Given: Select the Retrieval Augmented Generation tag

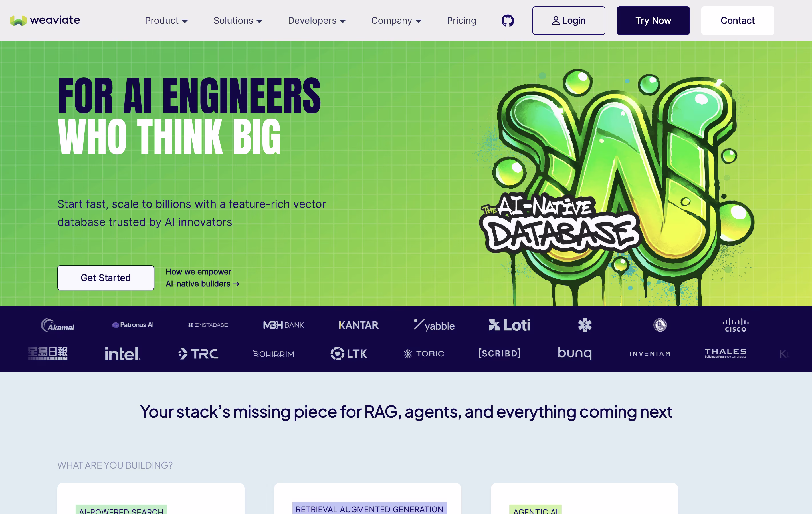Looking at the screenshot, I should tap(369, 508).
